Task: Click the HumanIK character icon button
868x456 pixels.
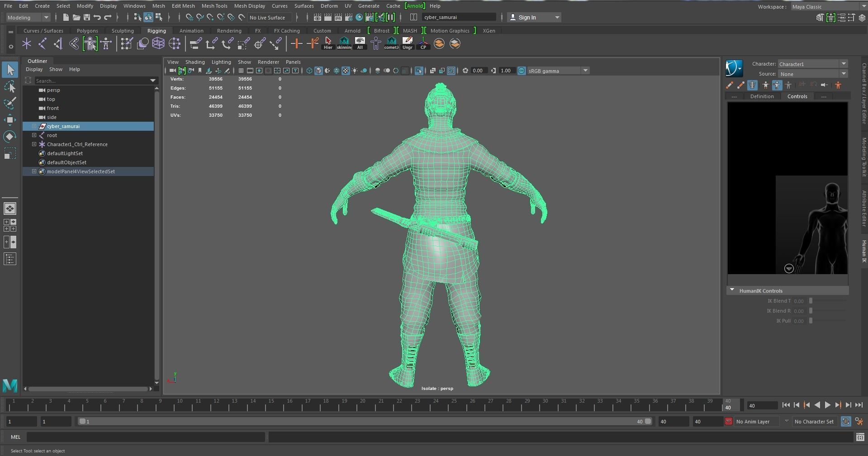Action: [734, 69]
